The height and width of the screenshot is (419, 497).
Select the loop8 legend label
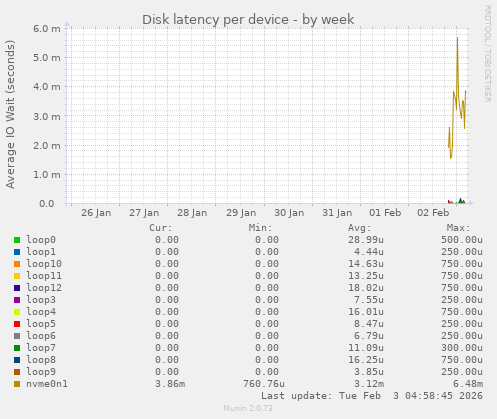pyautogui.click(x=41, y=360)
